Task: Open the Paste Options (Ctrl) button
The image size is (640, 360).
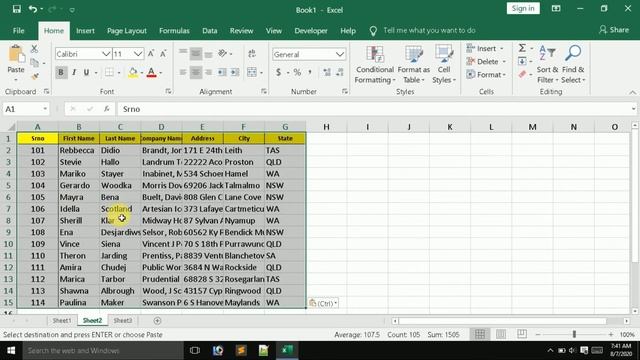Action: [x=323, y=303]
